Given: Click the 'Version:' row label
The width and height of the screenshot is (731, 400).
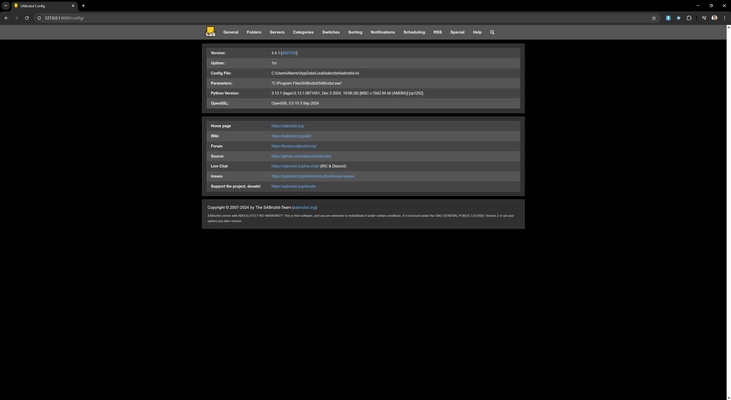Looking at the screenshot, I should coord(218,53).
